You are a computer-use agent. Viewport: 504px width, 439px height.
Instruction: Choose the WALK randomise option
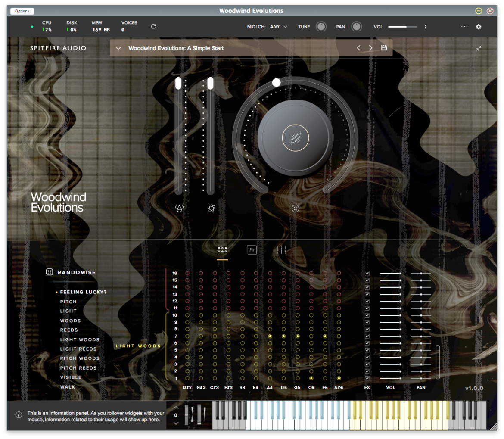coord(68,387)
